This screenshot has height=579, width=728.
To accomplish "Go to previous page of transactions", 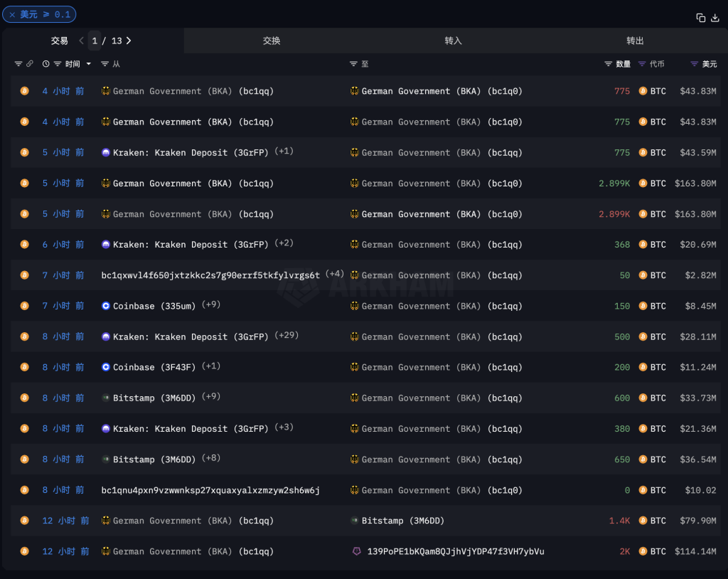I will [x=82, y=41].
